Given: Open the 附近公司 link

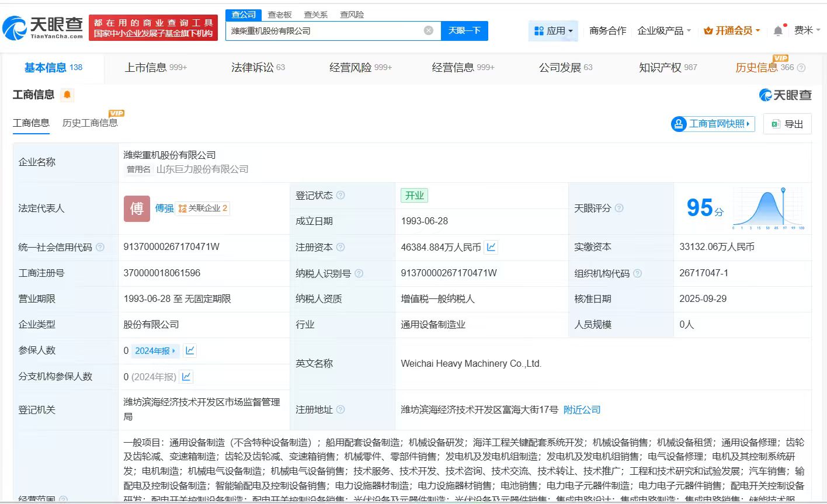Looking at the screenshot, I should click(582, 410).
